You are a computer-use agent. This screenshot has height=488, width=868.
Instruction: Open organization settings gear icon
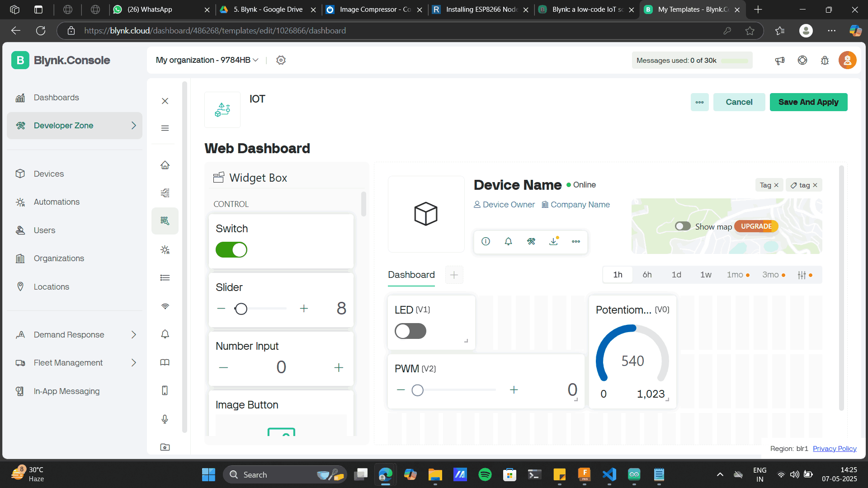click(x=281, y=60)
